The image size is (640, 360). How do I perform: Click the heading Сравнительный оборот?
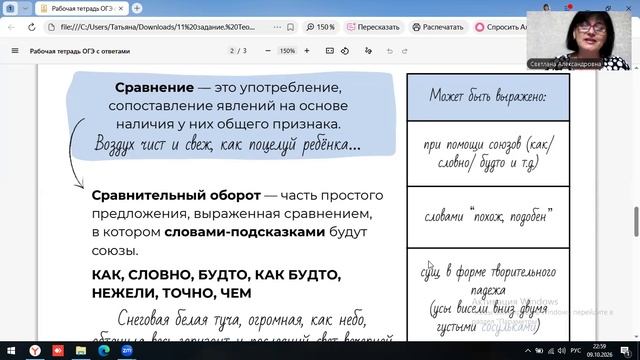[176, 195]
